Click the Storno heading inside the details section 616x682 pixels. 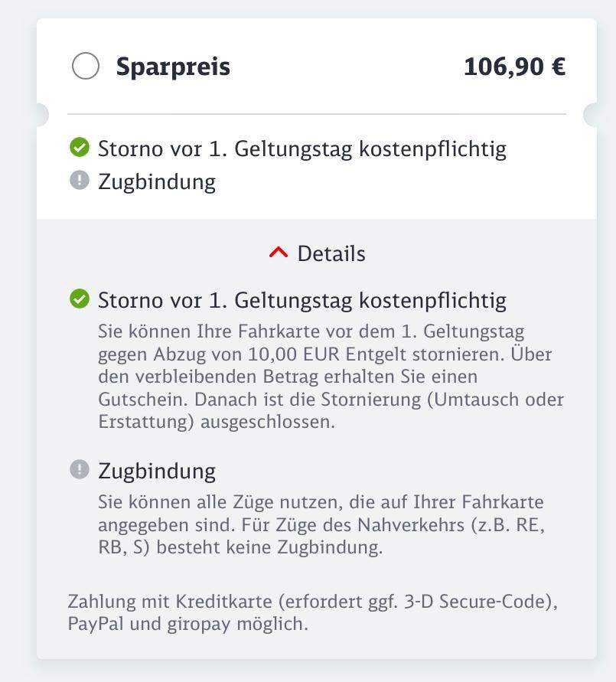301,299
